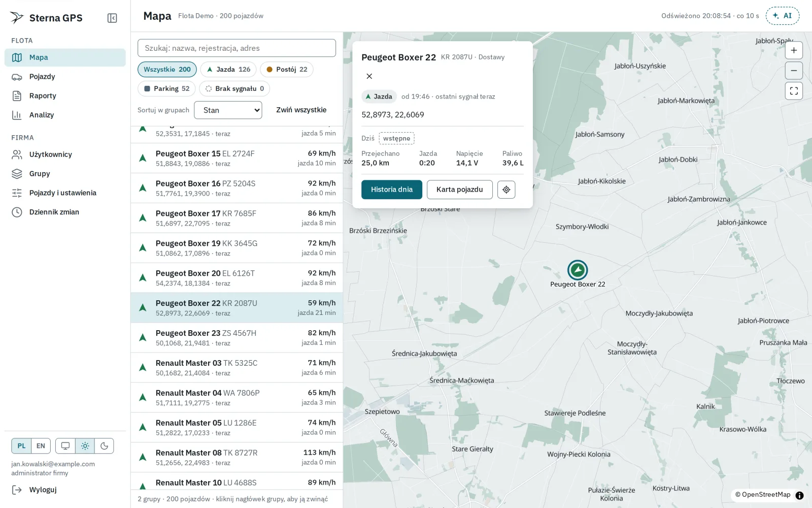The image size is (812, 508).
Task: Filter vehicles by Postój 22
Action: coord(287,70)
